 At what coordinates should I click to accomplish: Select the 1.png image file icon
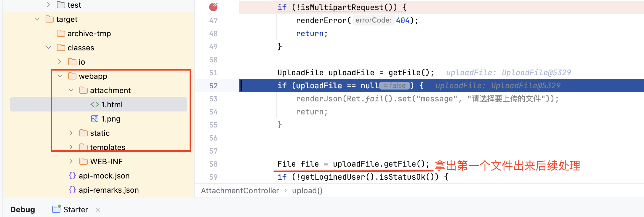tap(95, 119)
